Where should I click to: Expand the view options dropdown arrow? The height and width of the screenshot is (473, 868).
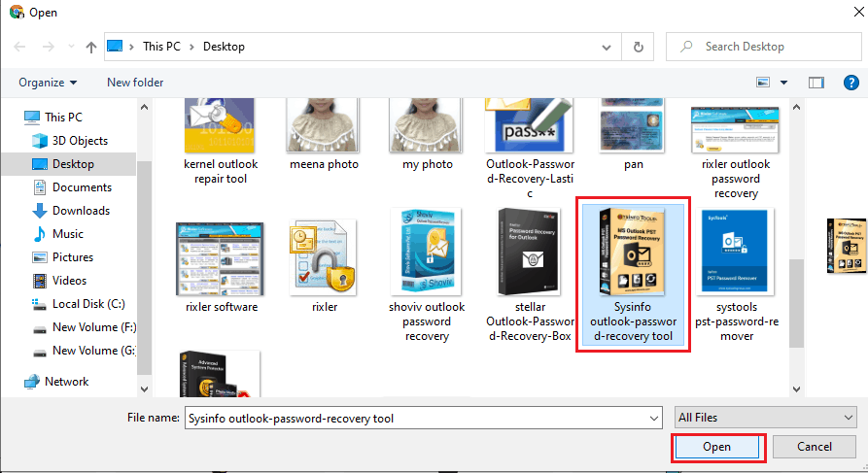[x=783, y=83]
